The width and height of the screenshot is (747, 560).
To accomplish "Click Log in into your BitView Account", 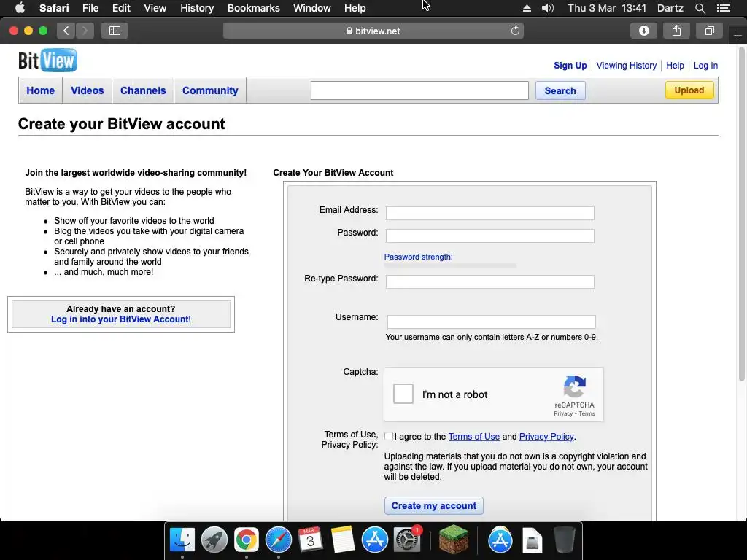I will click(121, 319).
